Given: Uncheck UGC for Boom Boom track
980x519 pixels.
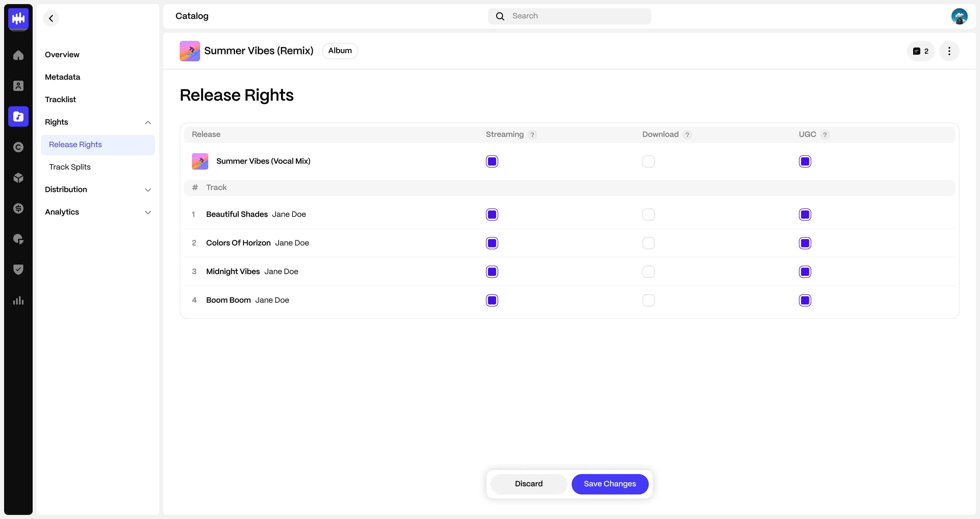Looking at the screenshot, I should [805, 300].
